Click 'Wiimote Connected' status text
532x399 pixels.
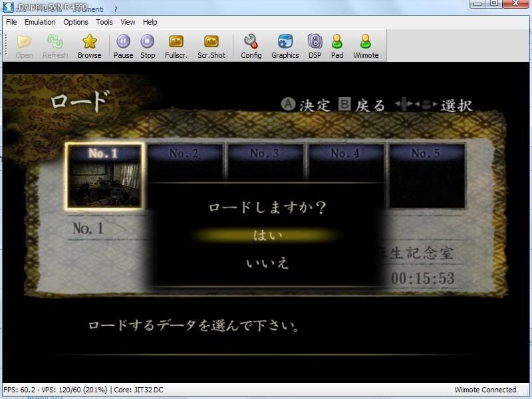tap(485, 390)
